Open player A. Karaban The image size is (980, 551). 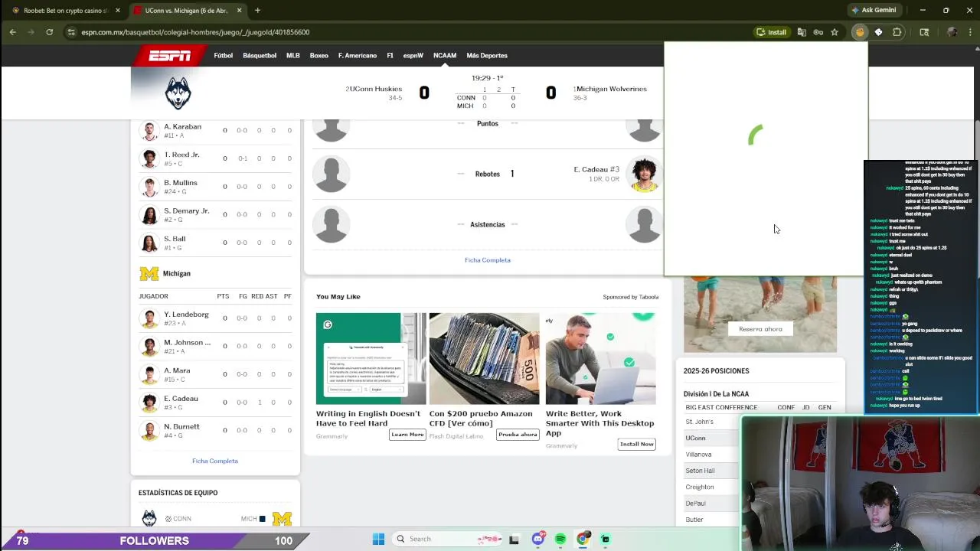pyautogui.click(x=182, y=126)
